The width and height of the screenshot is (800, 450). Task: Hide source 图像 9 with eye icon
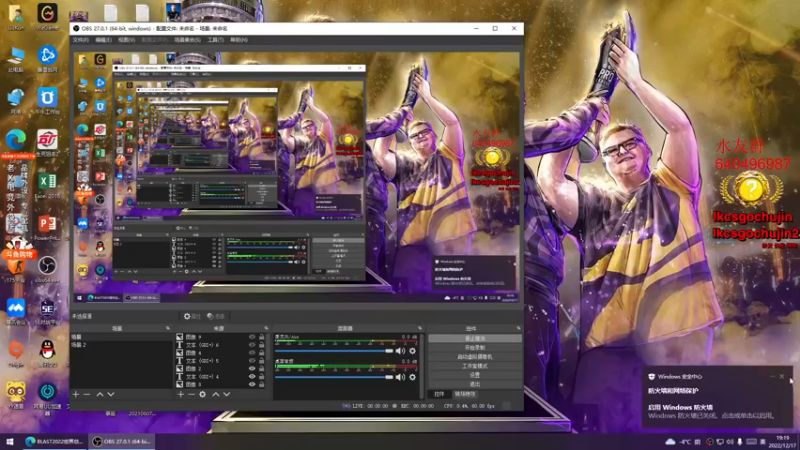pos(252,337)
